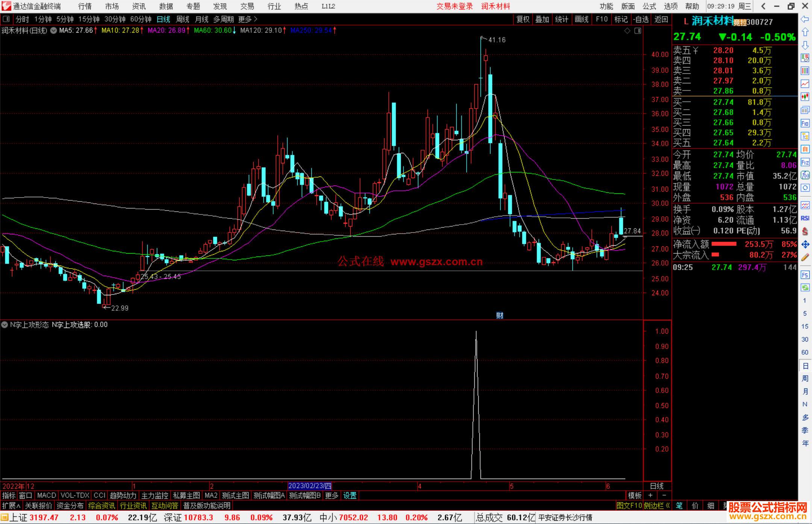Open the F10 info sidebar icon
812x524 pixels.
(x=805, y=123)
